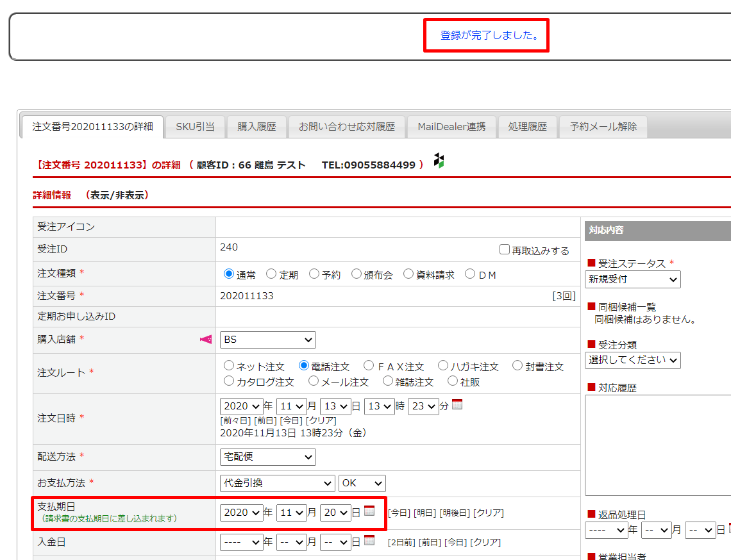The width and height of the screenshot is (731, 560).
Task: Go to MailDealer連携 tab
Action: pos(451,127)
